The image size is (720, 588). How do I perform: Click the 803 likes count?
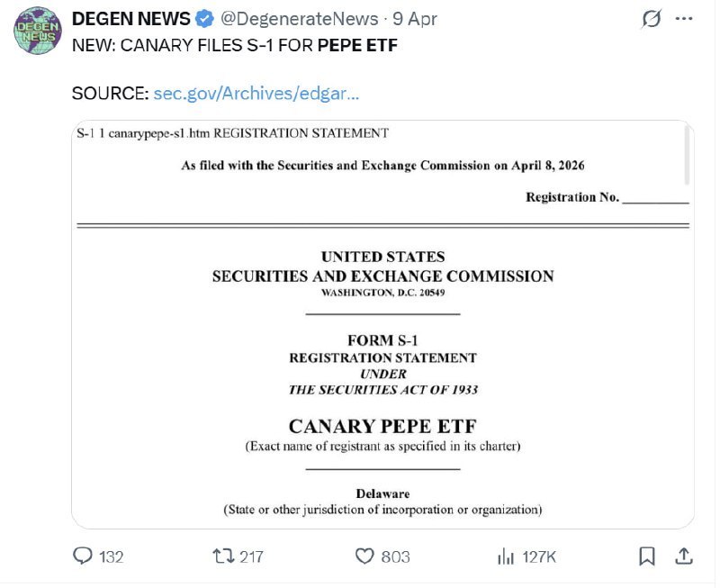tap(395, 557)
